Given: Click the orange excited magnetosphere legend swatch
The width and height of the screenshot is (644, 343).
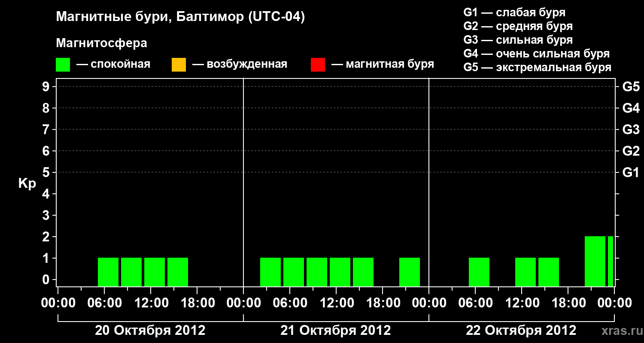Looking at the screenshot, I should coord(179,64).
